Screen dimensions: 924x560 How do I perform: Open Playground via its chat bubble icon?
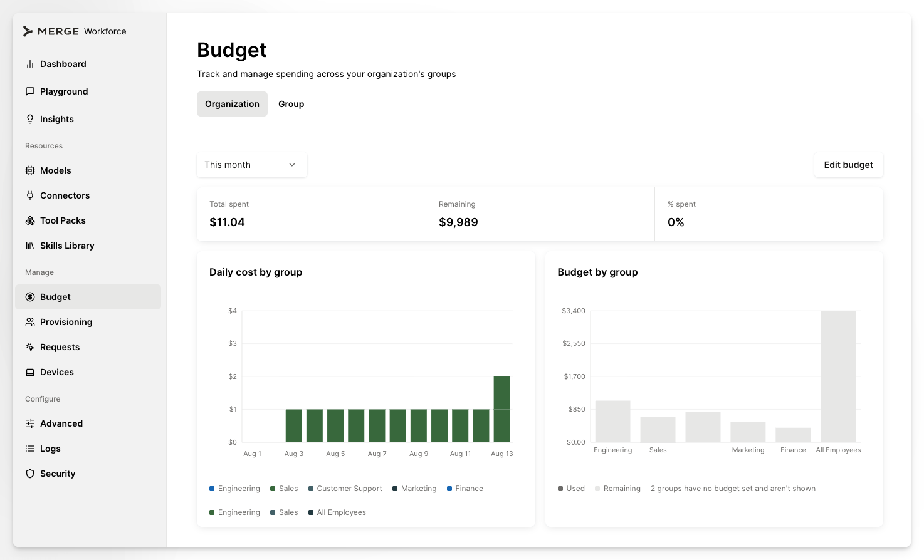(29, 91)
